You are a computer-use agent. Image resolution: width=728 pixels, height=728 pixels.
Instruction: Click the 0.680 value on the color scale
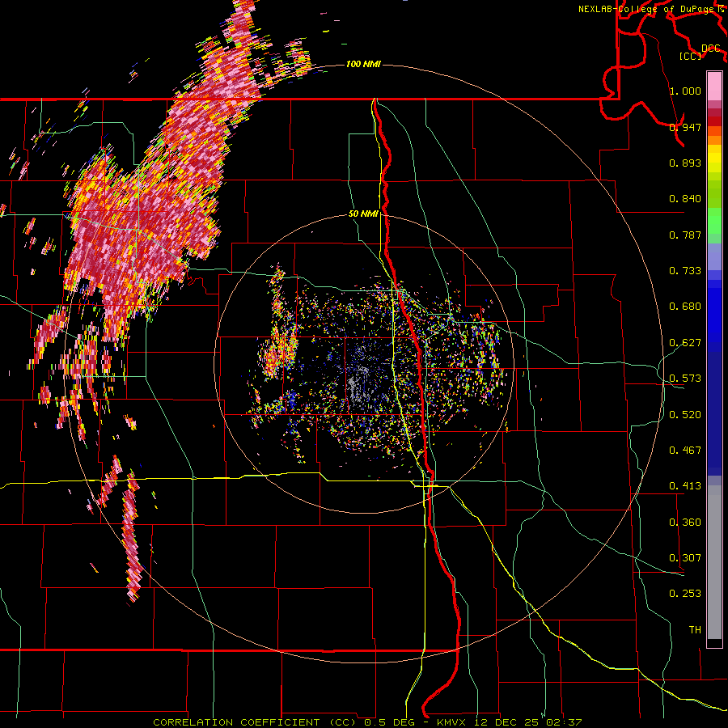point(685,307)
